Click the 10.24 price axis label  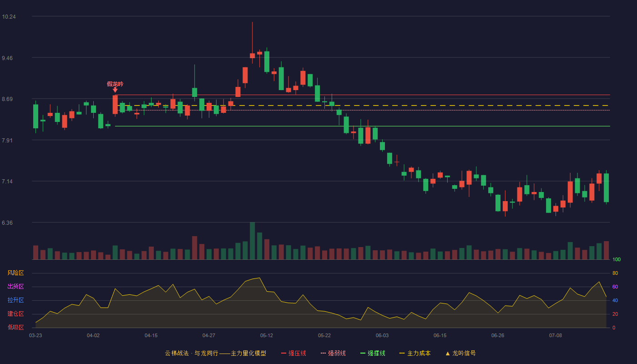[9, 17]
